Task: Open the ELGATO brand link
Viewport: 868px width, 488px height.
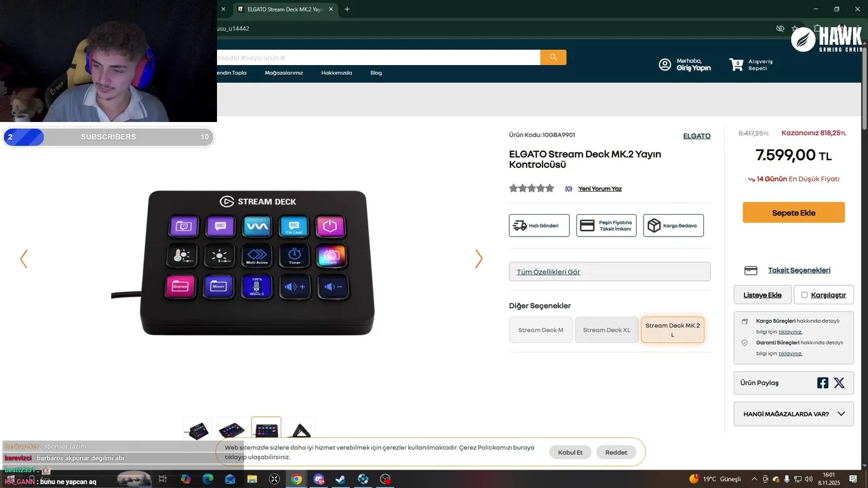Action: coord(696,136)
